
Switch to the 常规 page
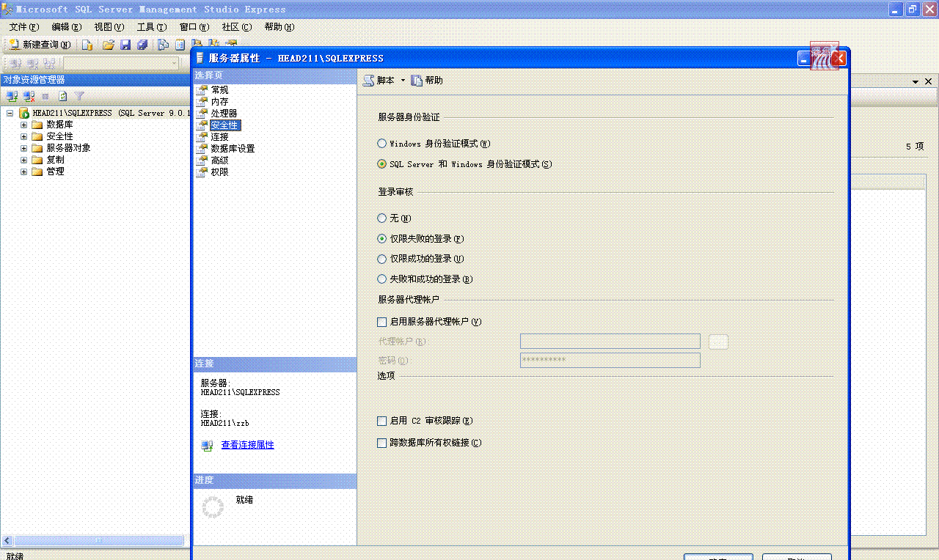[219, 90]
